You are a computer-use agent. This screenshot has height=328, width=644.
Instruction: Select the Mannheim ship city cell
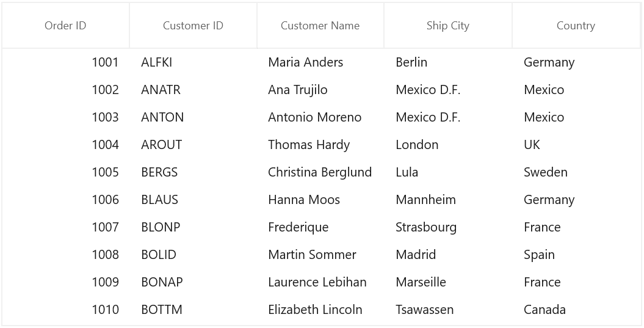(447, 200)
